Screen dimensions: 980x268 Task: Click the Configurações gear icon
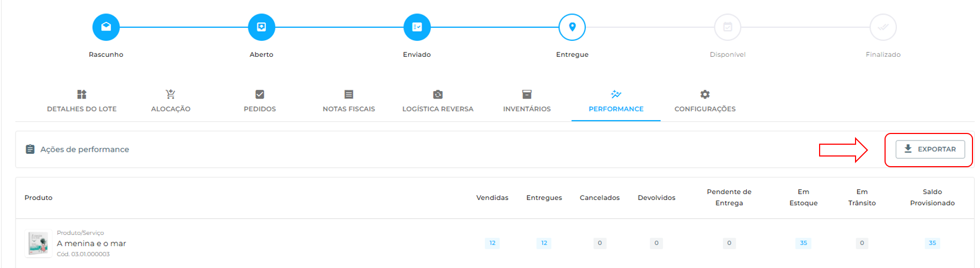coord(705,94)
